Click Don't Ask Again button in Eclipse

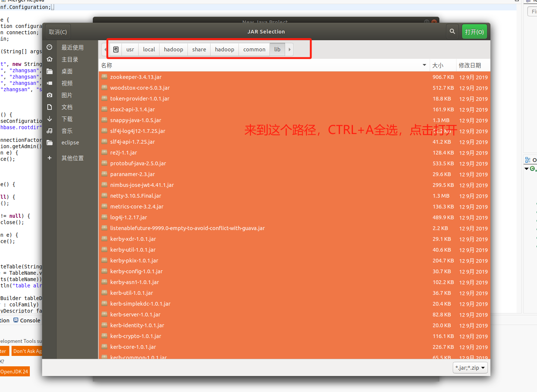click(27, 351)
